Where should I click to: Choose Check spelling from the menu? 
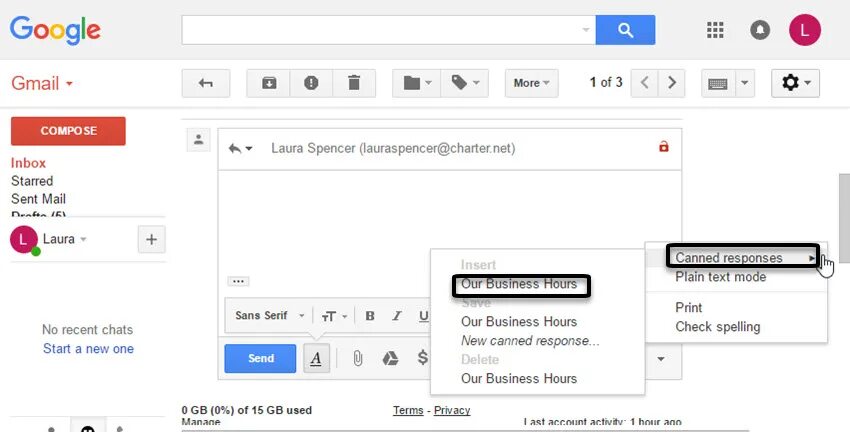[x=736, y=327]
